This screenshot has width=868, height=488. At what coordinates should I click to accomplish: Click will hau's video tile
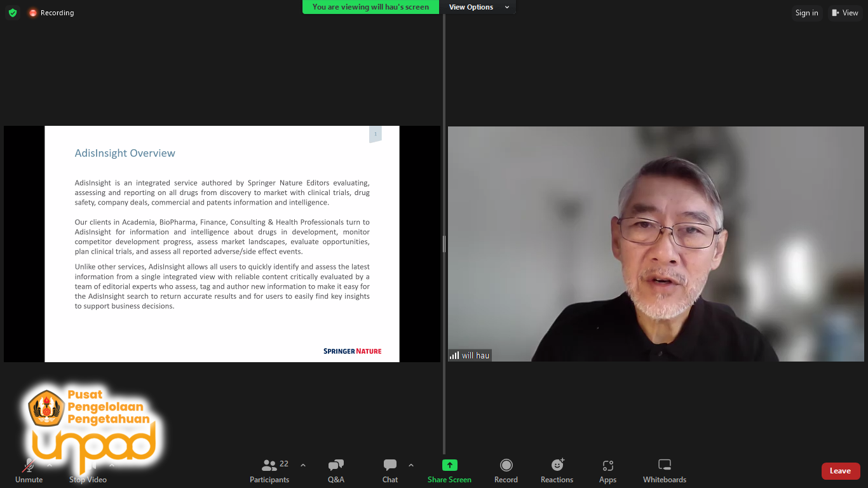click(x=656, y=244)
